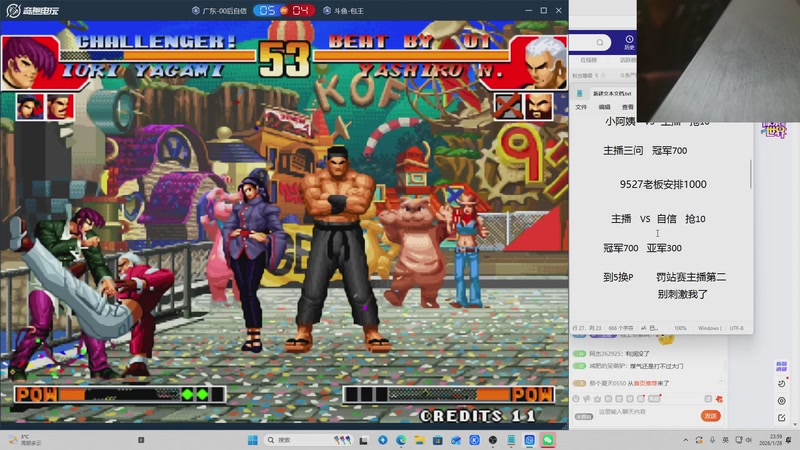Viewport: 800px width, 450px height.
Task: Open the OBS Studio taskbar icon
Action: pyautogui.click(x=493, y=440)
